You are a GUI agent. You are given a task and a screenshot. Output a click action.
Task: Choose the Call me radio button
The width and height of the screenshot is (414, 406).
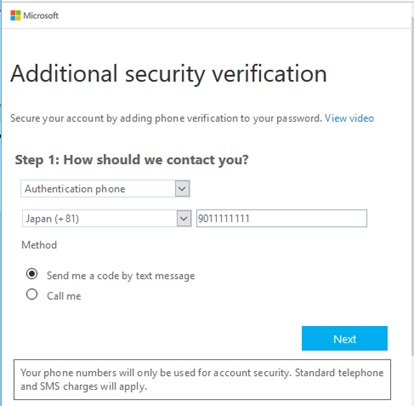point(32,294)
